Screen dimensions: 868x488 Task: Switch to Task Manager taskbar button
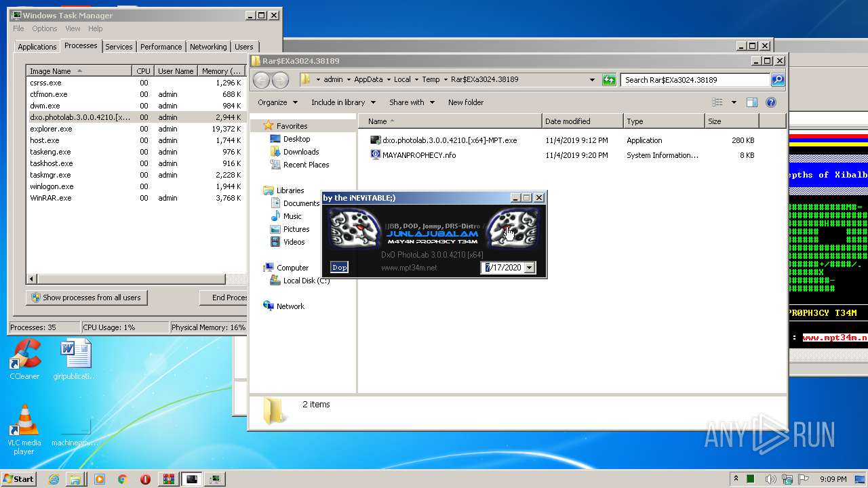point(216,479)
